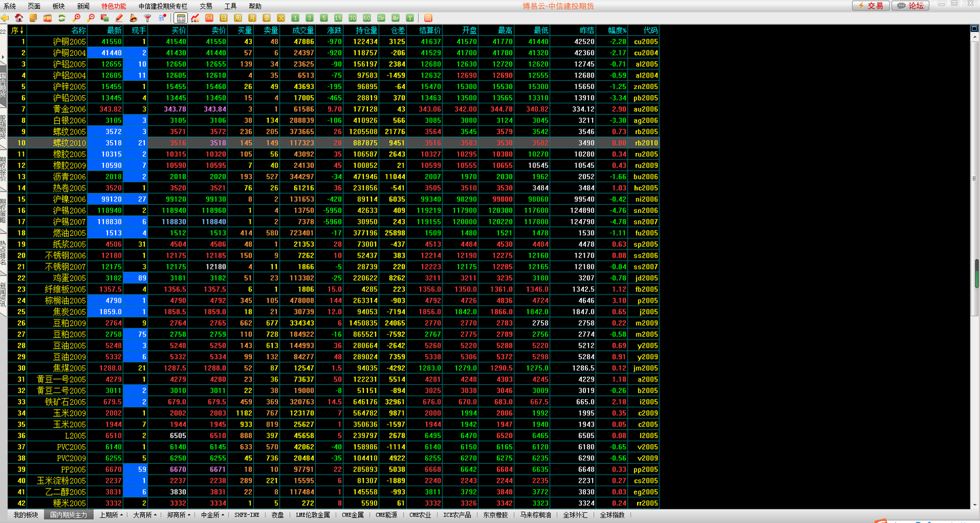Select the monthly 月 period icon
The height and width of the screenshot is (523, 980).
tap(252, 18)
